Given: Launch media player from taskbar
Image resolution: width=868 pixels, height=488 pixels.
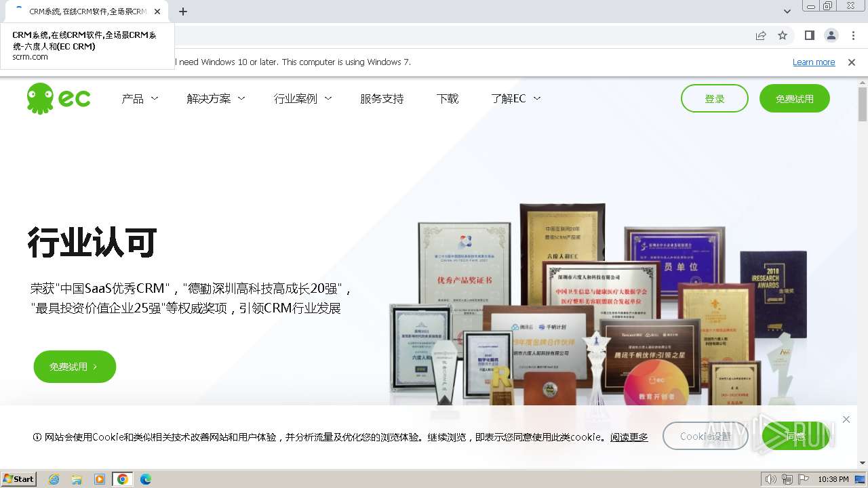Looking at the screenshot, I should pos(100,479).
